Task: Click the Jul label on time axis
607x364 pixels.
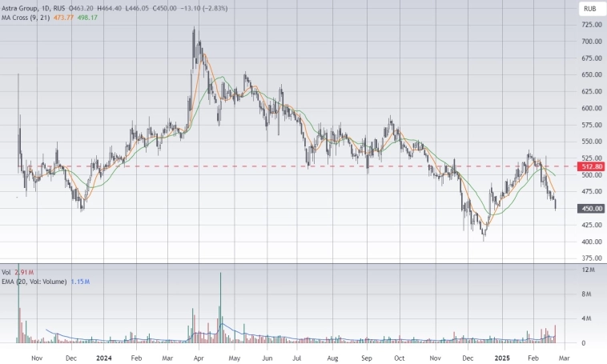Action: tap(296, 358)
